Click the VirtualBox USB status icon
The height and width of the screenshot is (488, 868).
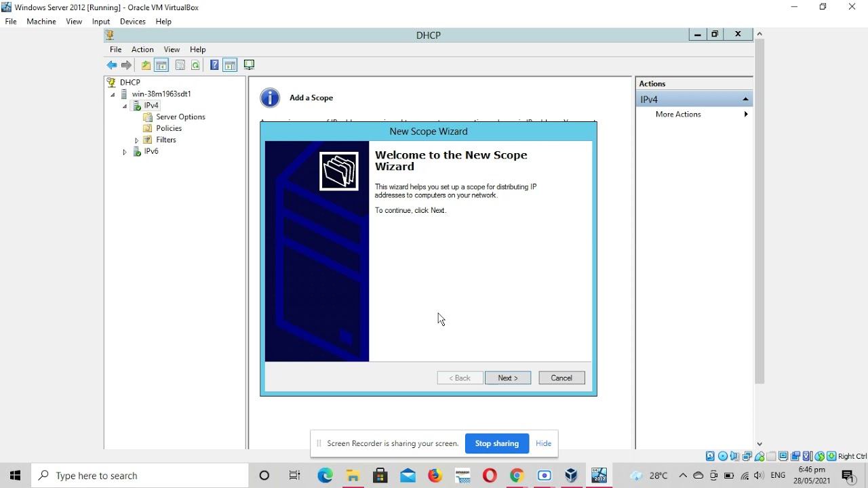click(x=759, y=456)
